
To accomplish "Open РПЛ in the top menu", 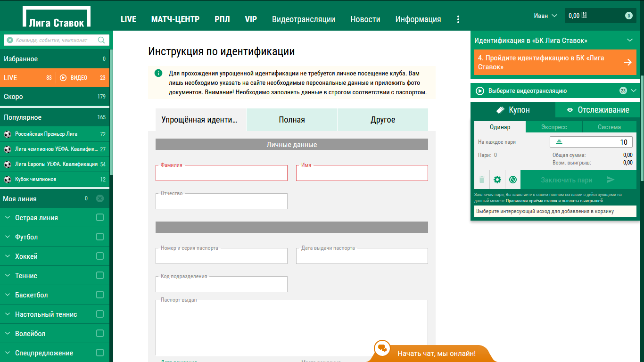I will (222, 19).
